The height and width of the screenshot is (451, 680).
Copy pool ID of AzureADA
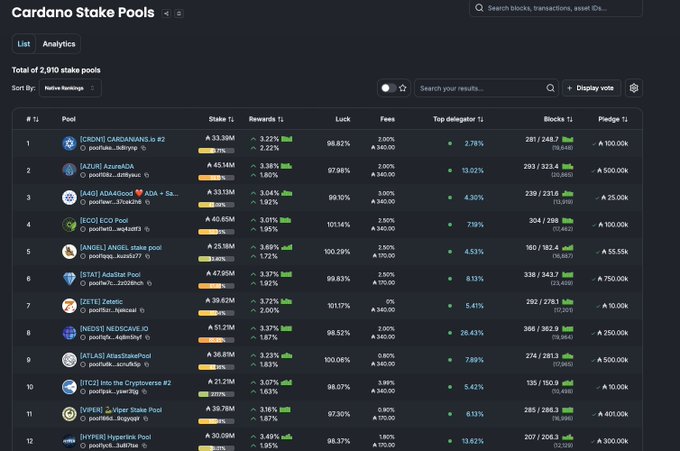pyautogui.click(x=147, y=175)
